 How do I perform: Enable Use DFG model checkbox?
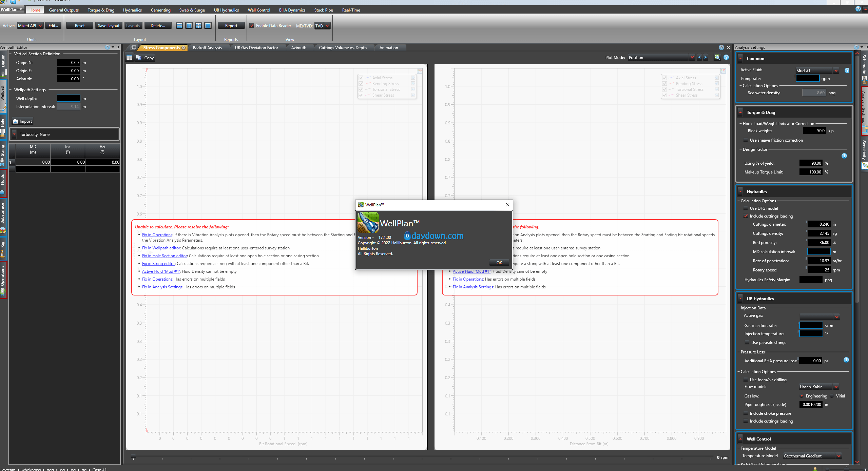(746, 208)
